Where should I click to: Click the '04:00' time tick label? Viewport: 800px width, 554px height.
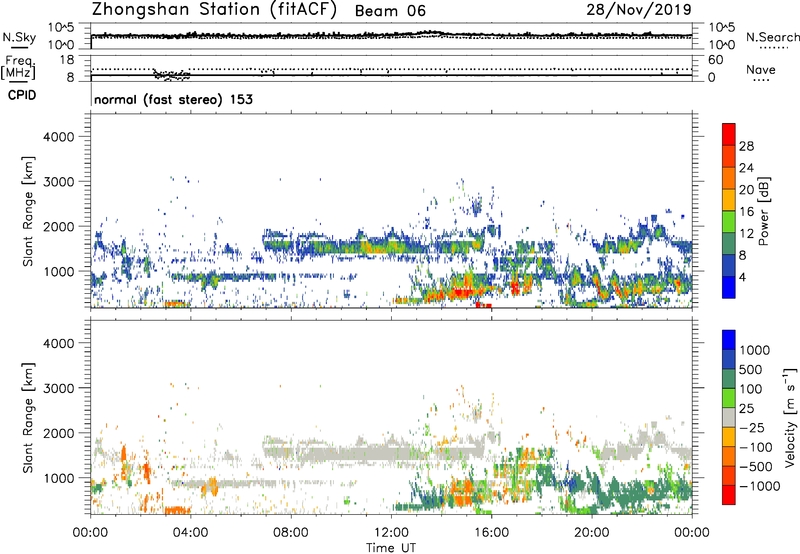coord(190,533)
